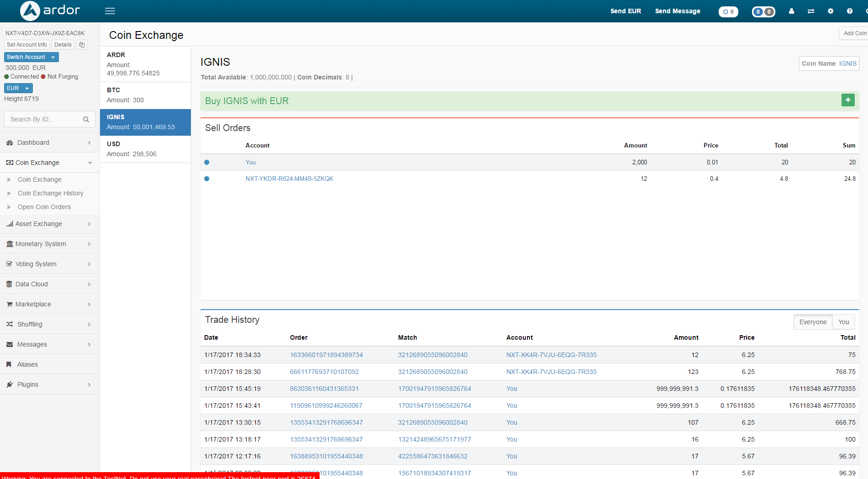Click the copy account address icon
Viewport: 868px width, 479px height.
point(82,45)
